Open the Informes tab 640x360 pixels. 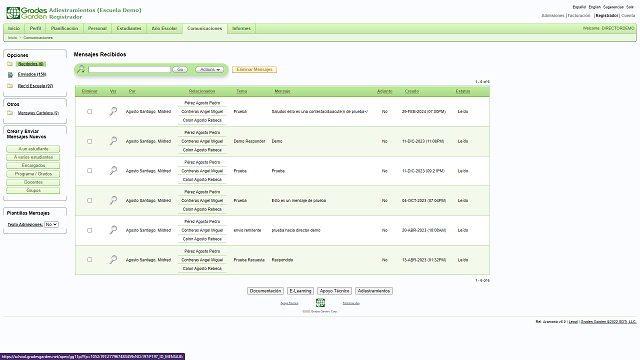(241, 29)
